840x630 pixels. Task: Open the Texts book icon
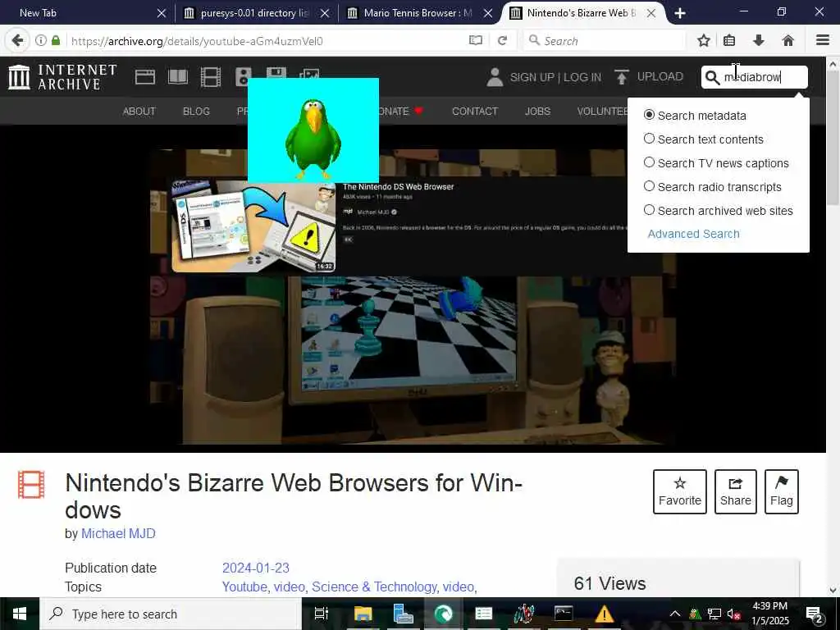(178, 77)
